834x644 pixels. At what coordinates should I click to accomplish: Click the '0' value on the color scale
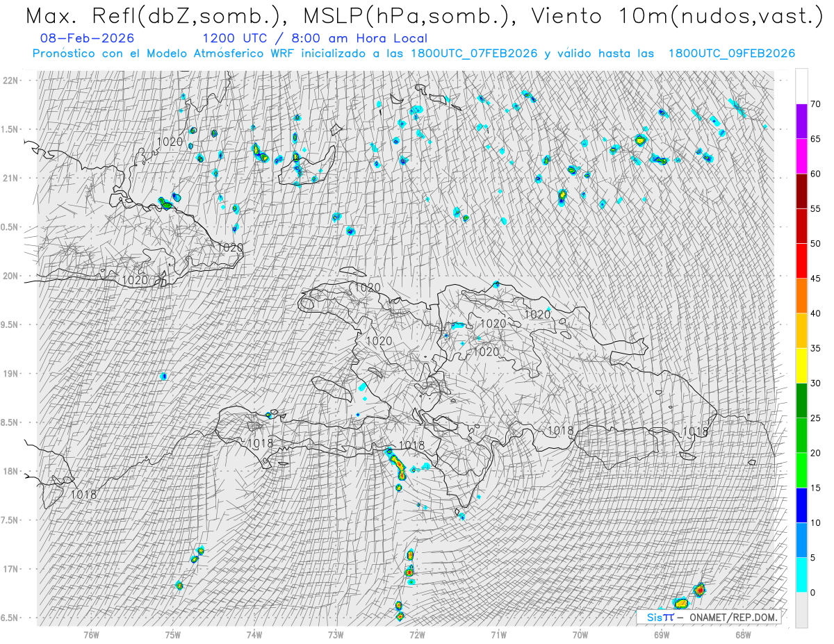coord(812,592)
